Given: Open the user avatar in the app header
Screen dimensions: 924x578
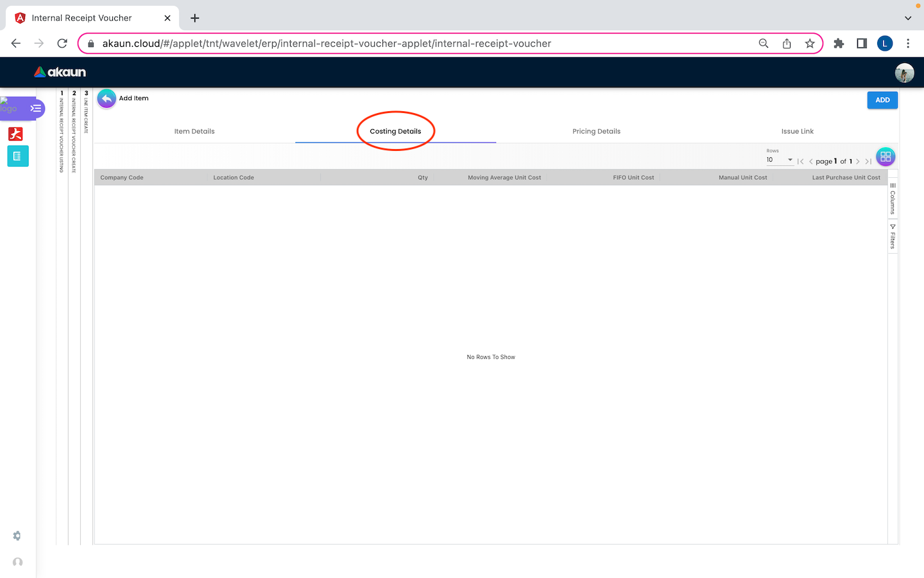Looking at the screenshot, I should (905, 73).
